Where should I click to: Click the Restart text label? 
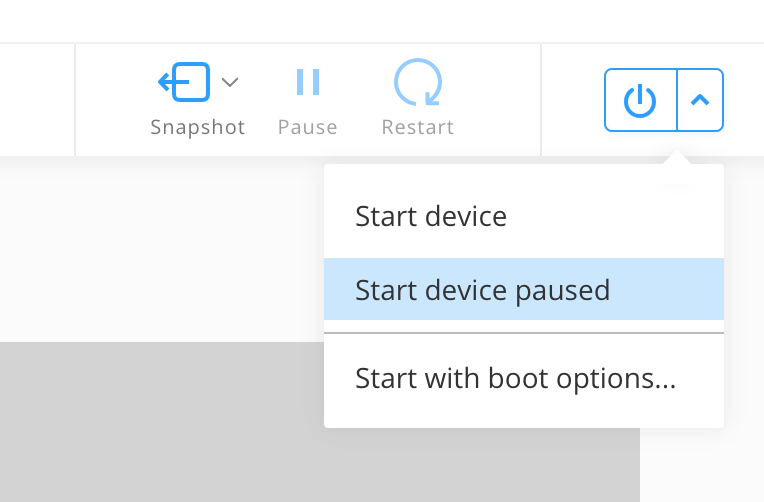(x=418, y=128)
